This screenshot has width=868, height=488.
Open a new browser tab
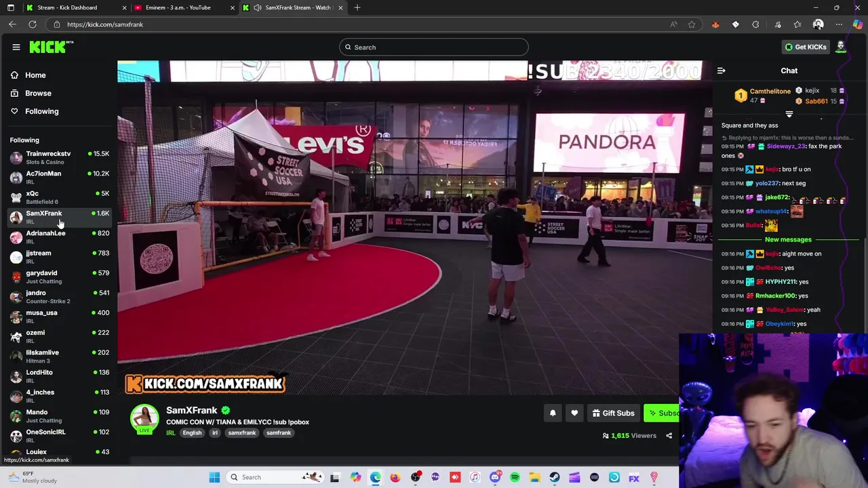point(357,7)
